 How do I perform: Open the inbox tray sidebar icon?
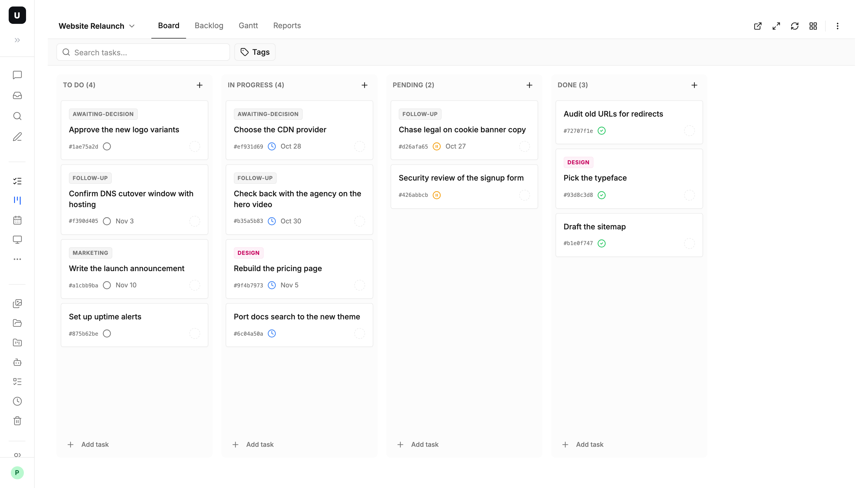17,96
